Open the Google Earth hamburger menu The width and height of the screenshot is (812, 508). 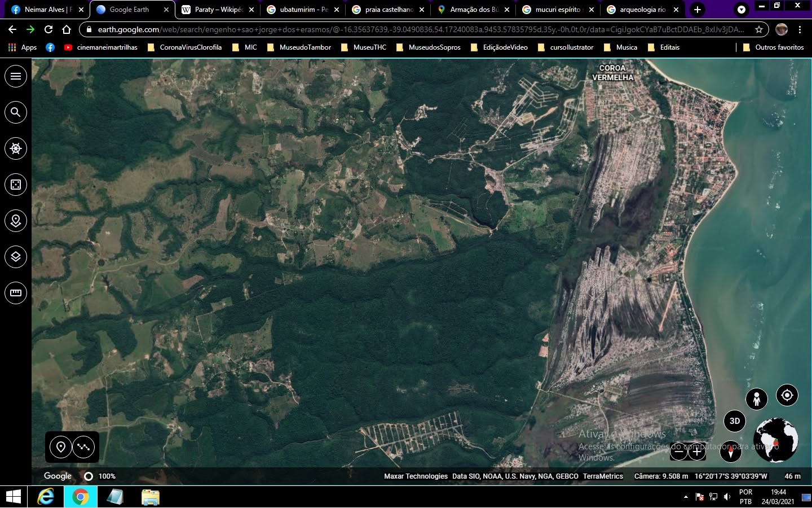tap(16, 76)
